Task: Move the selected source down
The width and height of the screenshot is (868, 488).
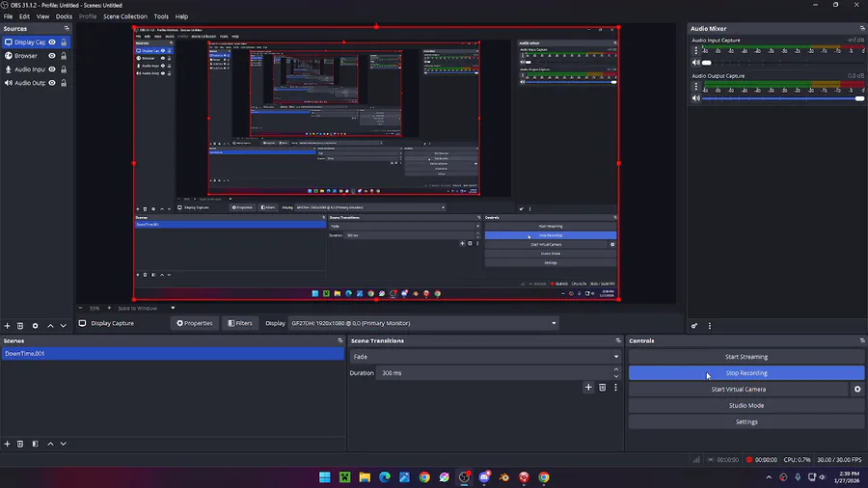Action: click(63, 326)
